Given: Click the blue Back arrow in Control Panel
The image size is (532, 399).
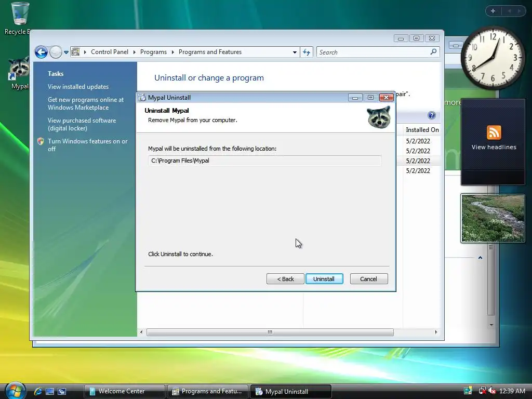Looking at the screenshot, I should click(x=41, y=52).
